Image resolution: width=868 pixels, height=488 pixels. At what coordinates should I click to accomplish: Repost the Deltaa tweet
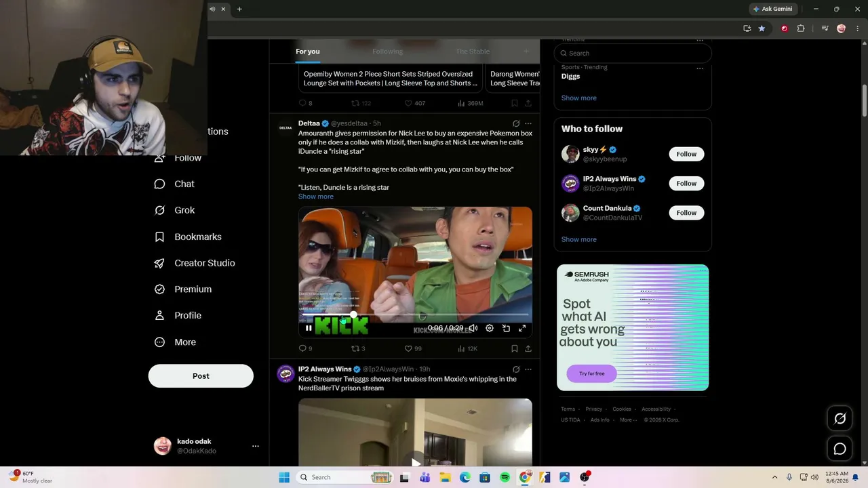(358, 348)
